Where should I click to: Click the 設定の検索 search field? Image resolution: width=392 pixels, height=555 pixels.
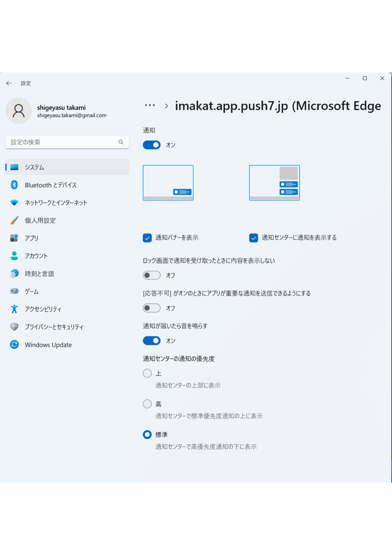click(x=62, y=142)
